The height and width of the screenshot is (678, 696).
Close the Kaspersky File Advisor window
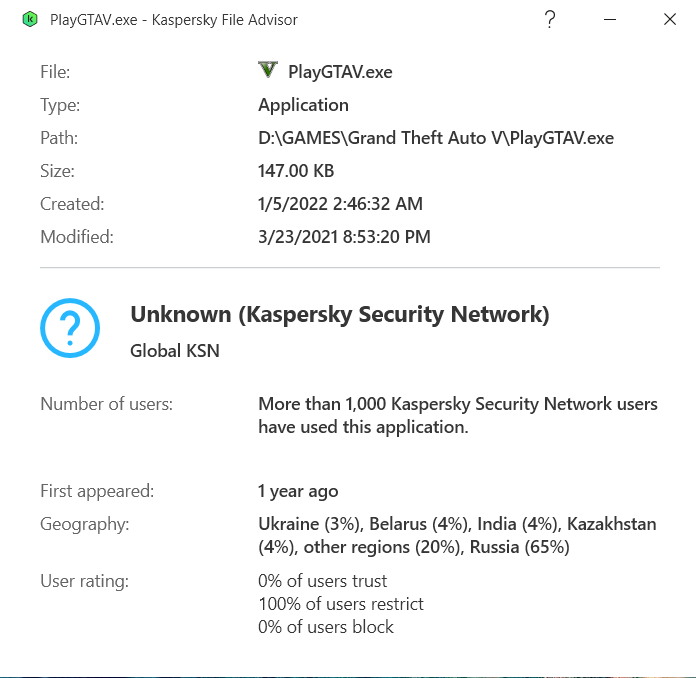[x=670, y=20]
